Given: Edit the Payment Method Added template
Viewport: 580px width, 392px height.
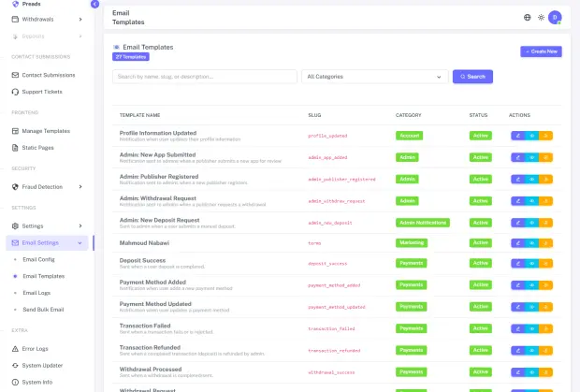Looking at the screenshot, I should 518,285.
